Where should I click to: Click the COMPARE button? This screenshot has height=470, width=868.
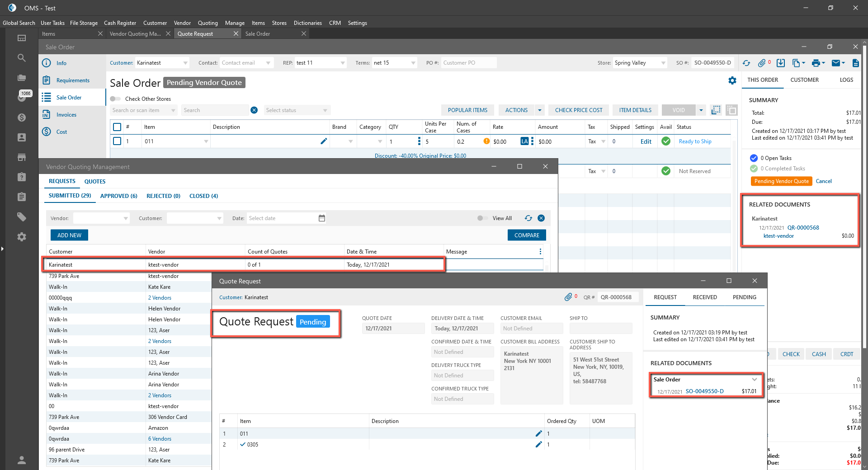527,235
